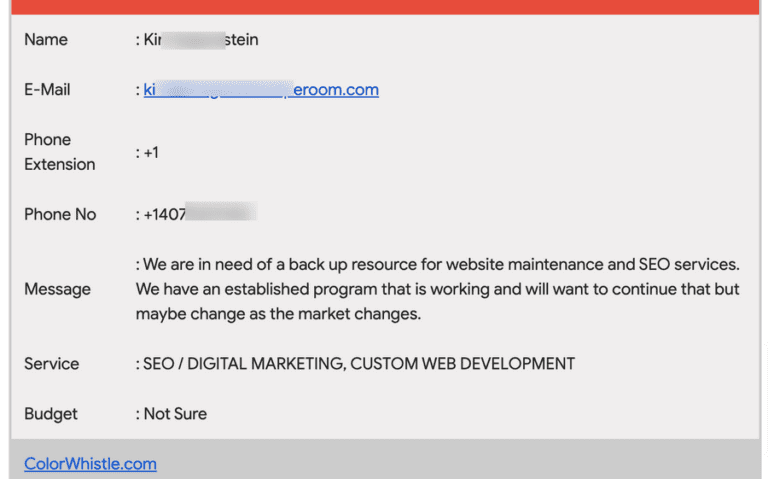Open the ColorWhistle.com link
Screen dimensions: 768x479
coord(91,464)
